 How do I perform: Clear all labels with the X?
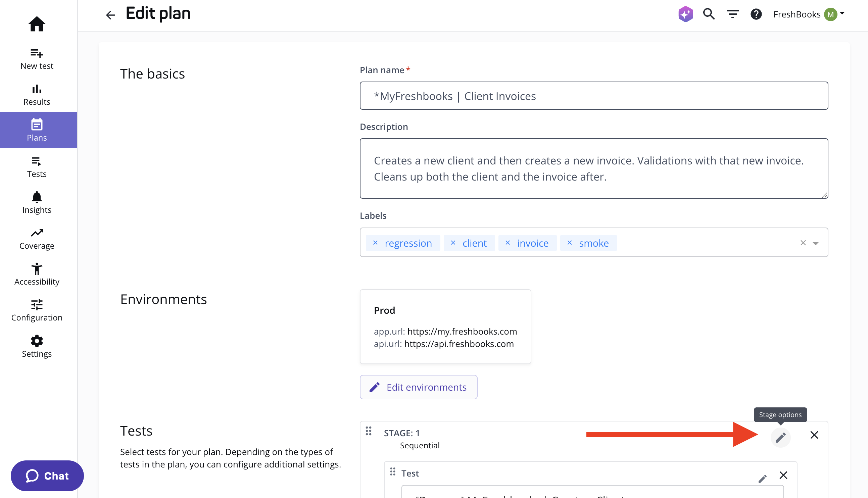[803, 243]
